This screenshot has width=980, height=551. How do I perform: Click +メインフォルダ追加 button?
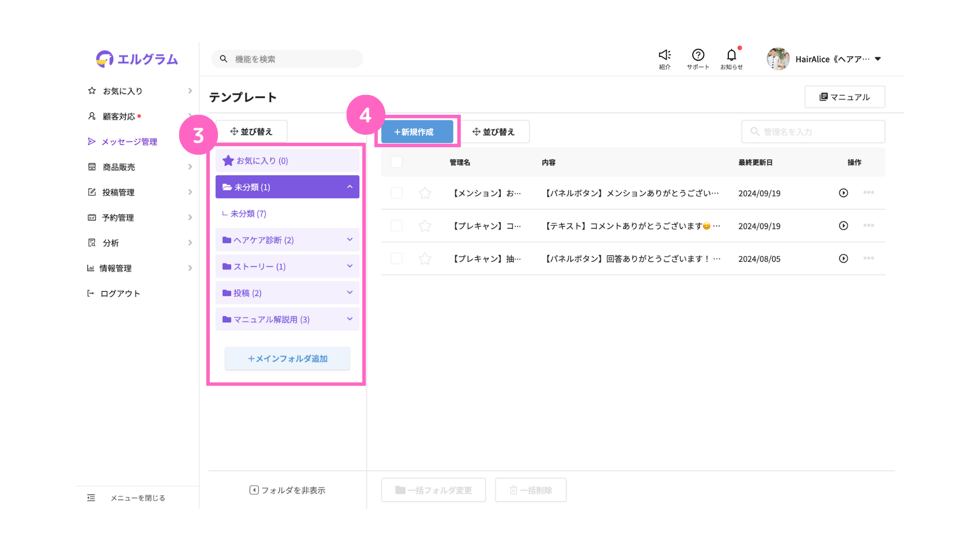coord(287,359)
